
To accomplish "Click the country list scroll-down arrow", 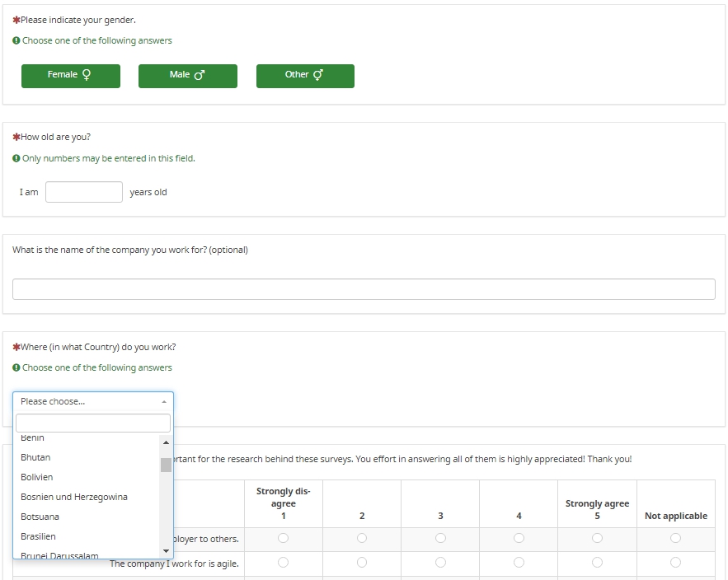I will tap(166, 551).
